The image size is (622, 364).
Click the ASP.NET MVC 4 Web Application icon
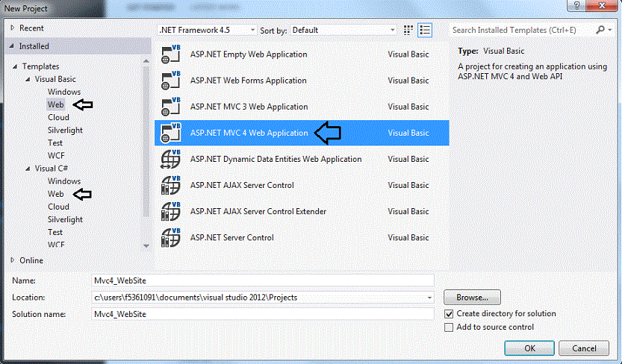coord(170,133)
